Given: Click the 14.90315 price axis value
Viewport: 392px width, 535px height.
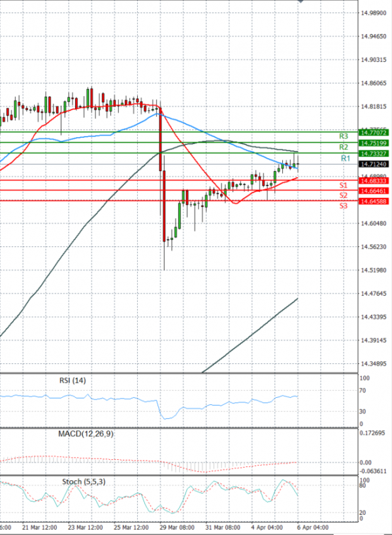Looking at the screenshot, I should click(x=374, y=60).
